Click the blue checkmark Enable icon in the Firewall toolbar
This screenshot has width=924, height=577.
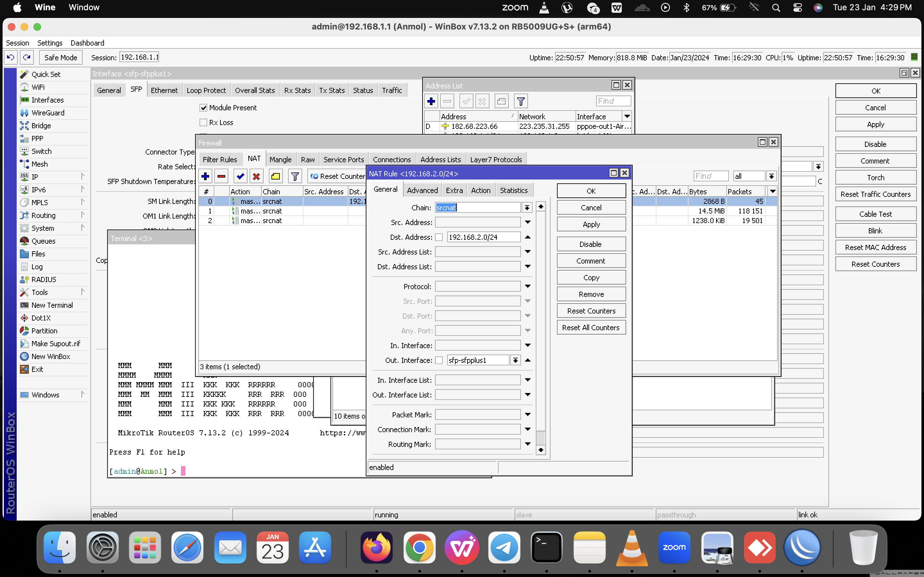pyautogui.click(x=241, y=176)
